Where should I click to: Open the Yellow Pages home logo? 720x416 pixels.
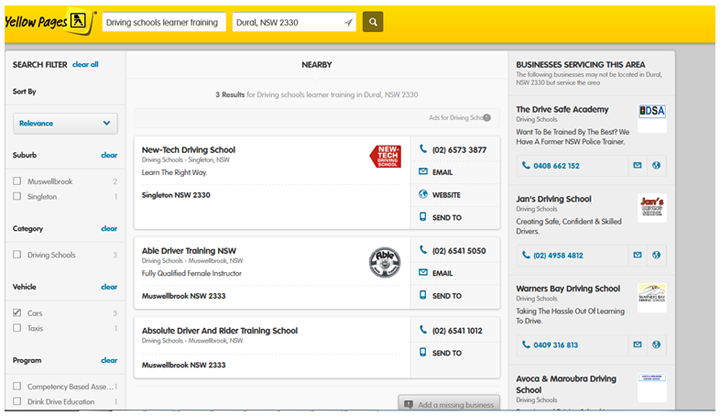(x=48, y=20)
